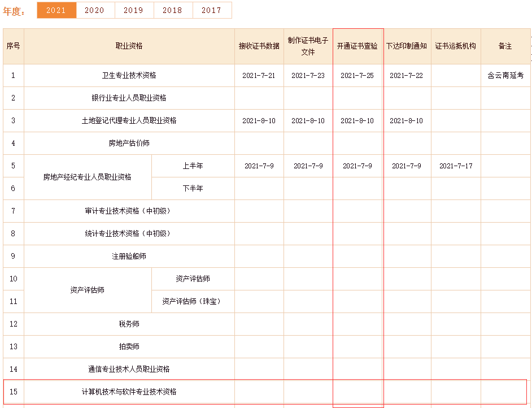Click 通信专业技术人员职业资格 link
532x408 pixels.
coord(129,369)
